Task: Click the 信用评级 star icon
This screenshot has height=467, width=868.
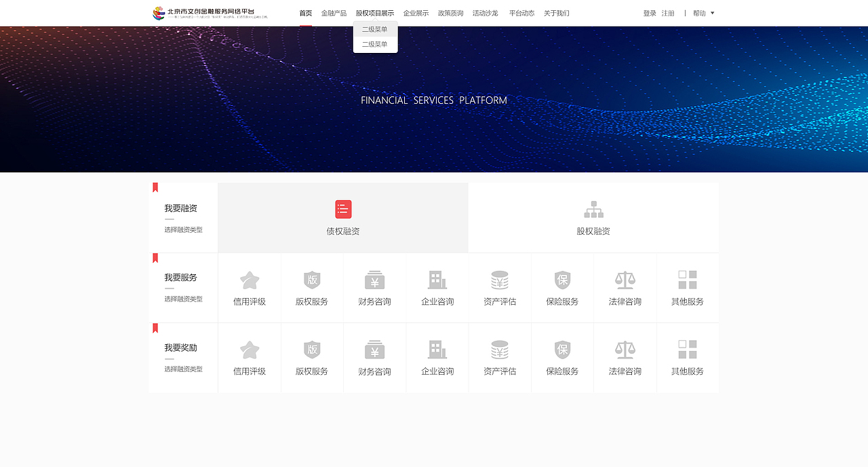Action: point(249,279)
